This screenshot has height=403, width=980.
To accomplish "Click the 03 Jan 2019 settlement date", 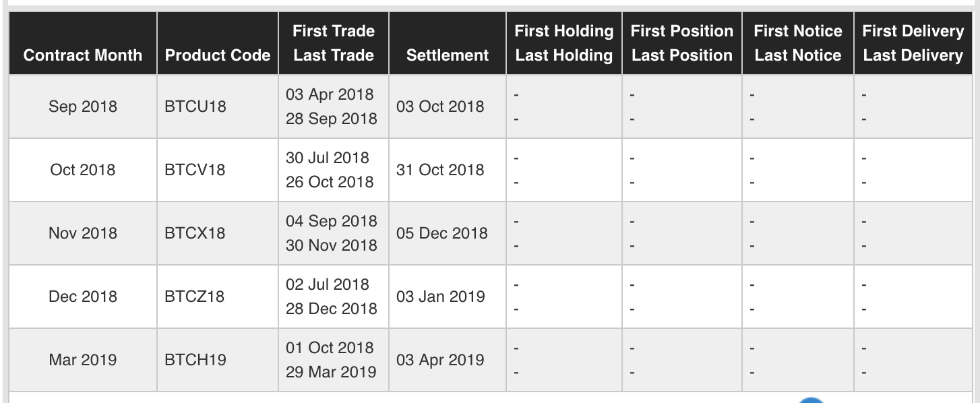I will [x=441, y=297].
